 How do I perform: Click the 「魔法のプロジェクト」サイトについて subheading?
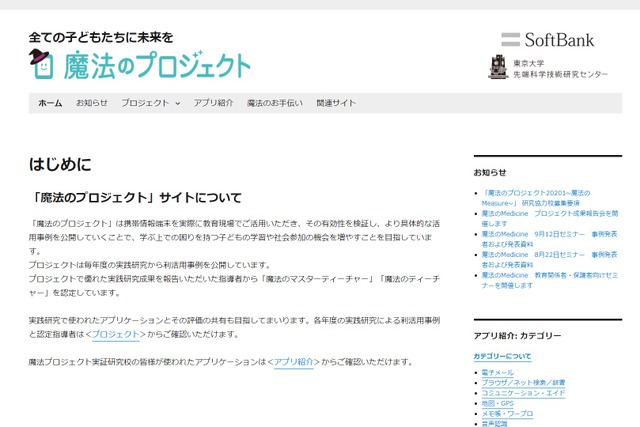136,198
